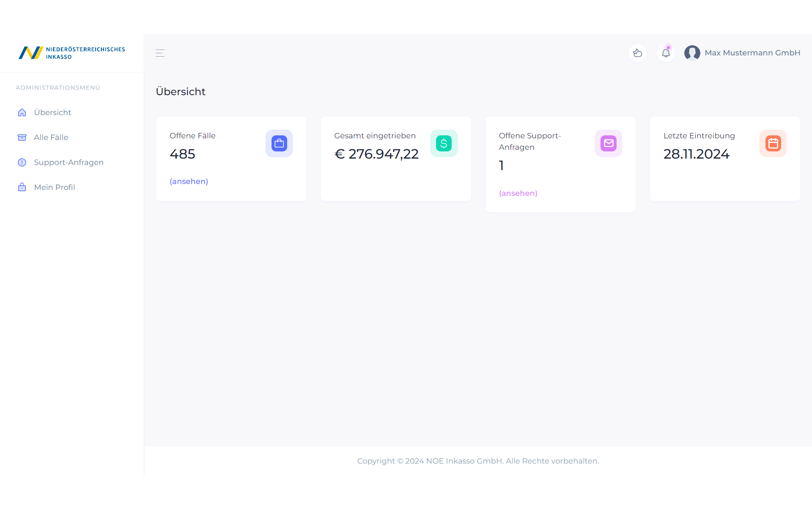Collapse sidebar with the hamburger icon
The width and height of the screenshot is (812, 508).
point(160,53)
